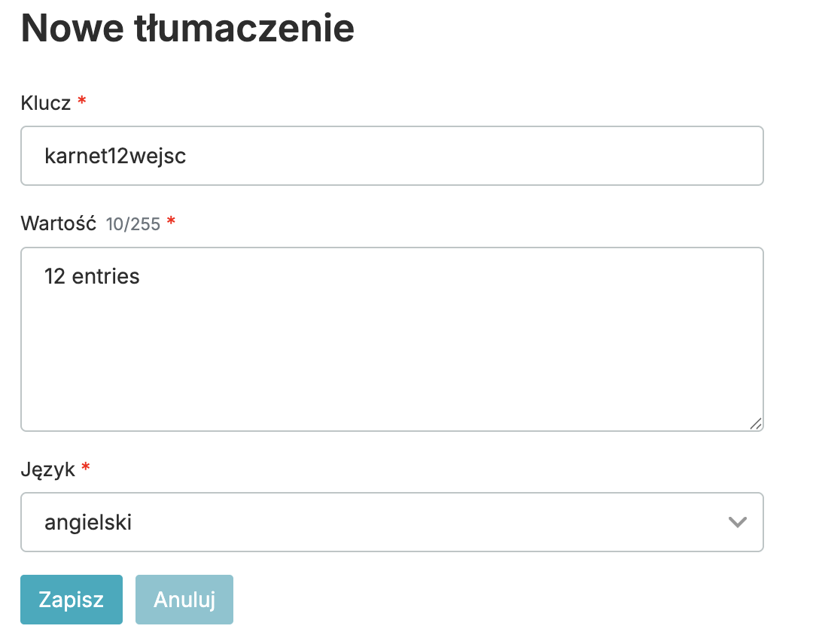Click the red asterisk beside Język
813x644 pixels.
[86, 469]
